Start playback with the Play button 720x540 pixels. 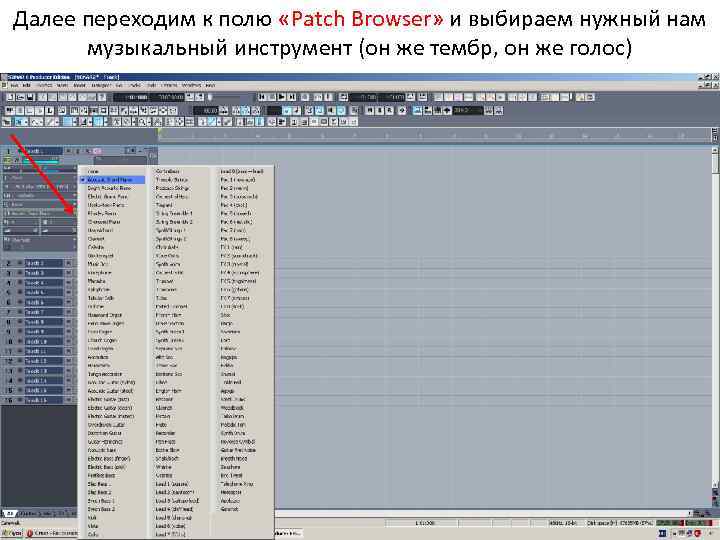[282, 97]
